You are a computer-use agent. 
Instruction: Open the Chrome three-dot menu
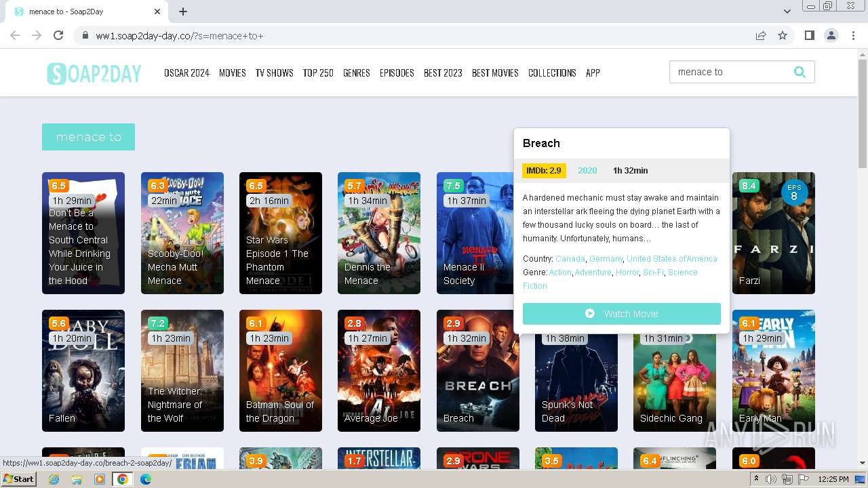click(x=854, y=35)
